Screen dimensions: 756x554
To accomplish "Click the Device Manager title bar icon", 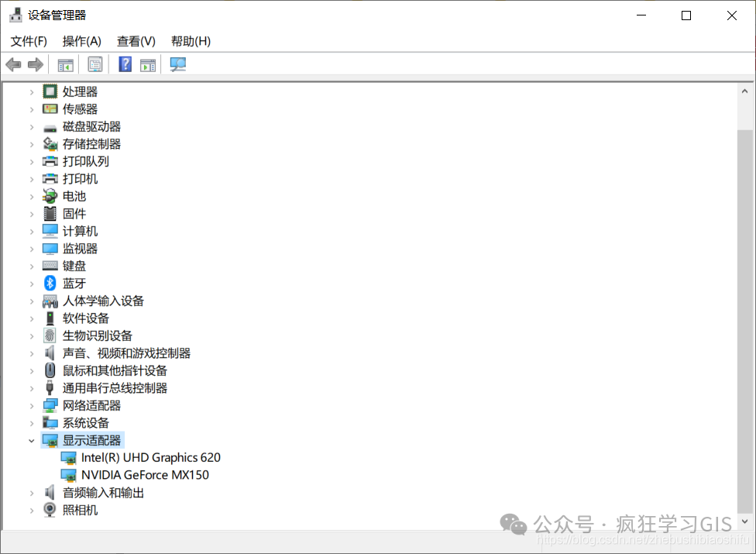I will tap(15, 15).
